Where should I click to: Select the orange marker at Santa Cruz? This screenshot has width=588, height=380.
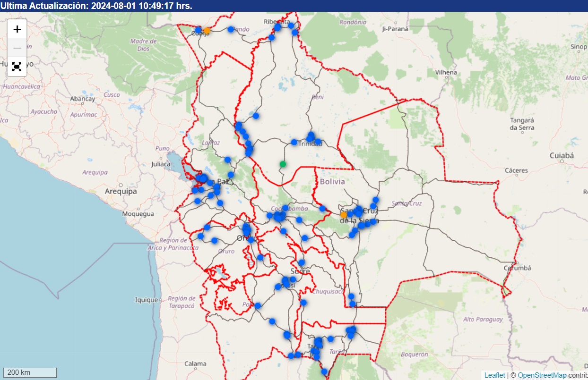pos(344,214)
